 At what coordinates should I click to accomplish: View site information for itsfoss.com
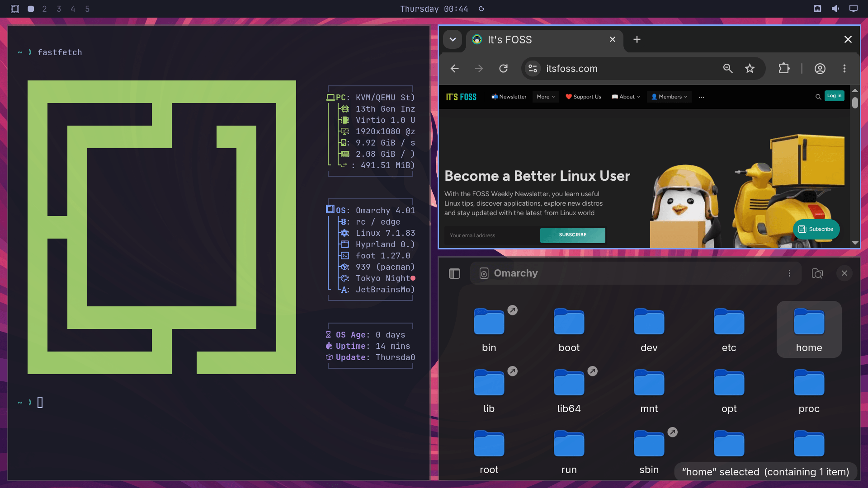pos(533,68)
